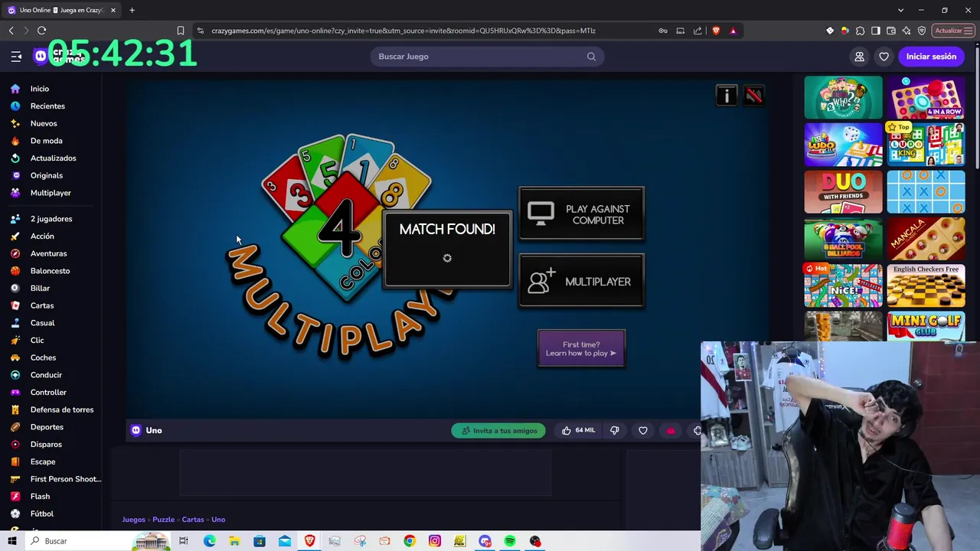Select 2 jugadores category
Viewport: 980px width, 551px height.
pos(51,219)
